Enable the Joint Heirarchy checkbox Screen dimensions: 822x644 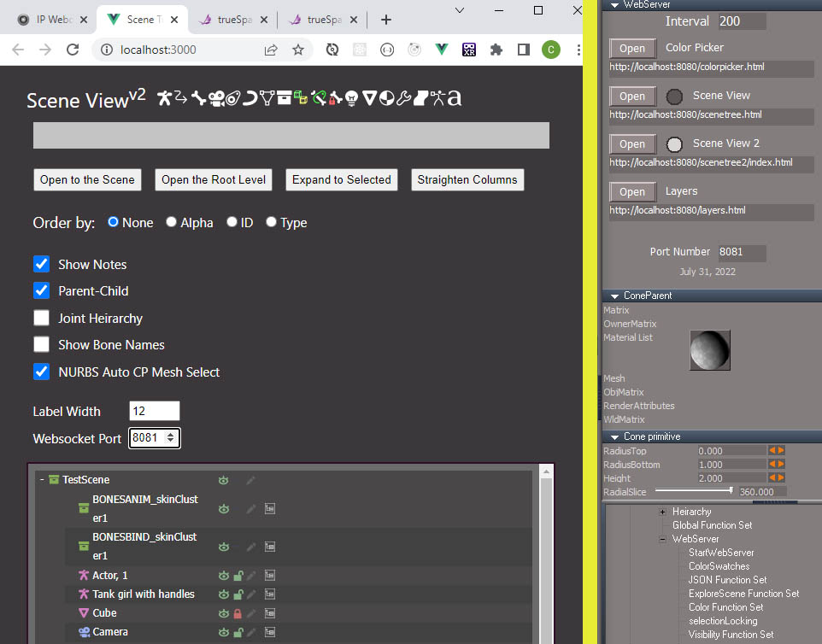pos(41,318)
